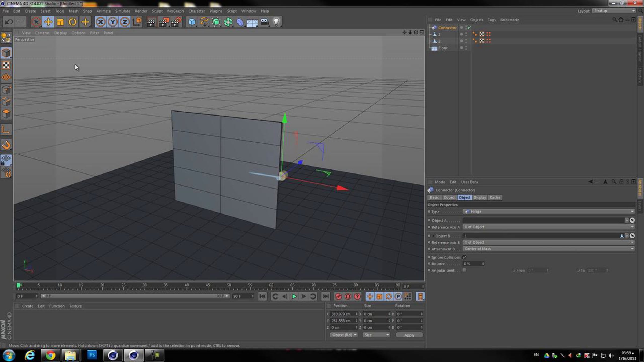Expand the Object B disclosure arrow
The height and width of the screenshot is (362, 644).
pyautogui.click(x=433, y=236)
